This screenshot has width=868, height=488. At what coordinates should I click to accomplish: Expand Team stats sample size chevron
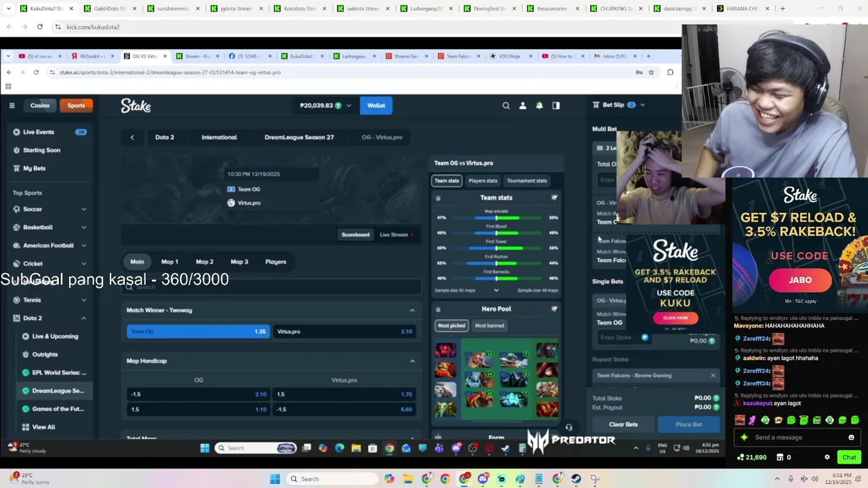(x=496, y=290)
